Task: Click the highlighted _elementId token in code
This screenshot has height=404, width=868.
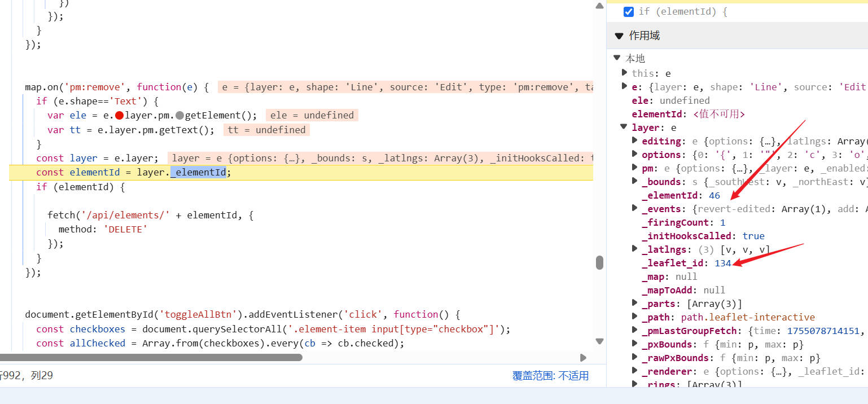Action: click(x=199, y=173)
